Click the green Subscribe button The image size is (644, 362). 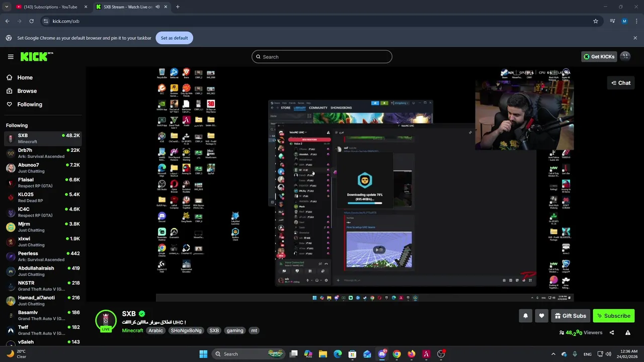pyautogui.click(x=613, y=316)
